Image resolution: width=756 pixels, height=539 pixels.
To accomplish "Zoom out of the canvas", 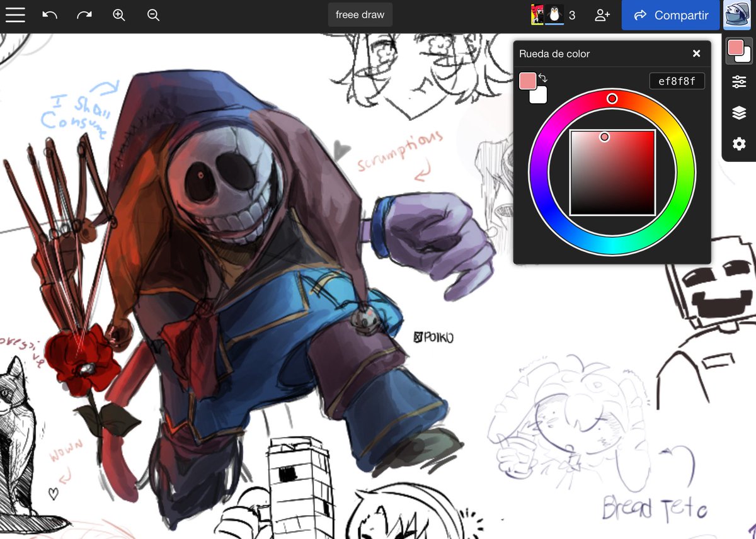I will point(153,15).
